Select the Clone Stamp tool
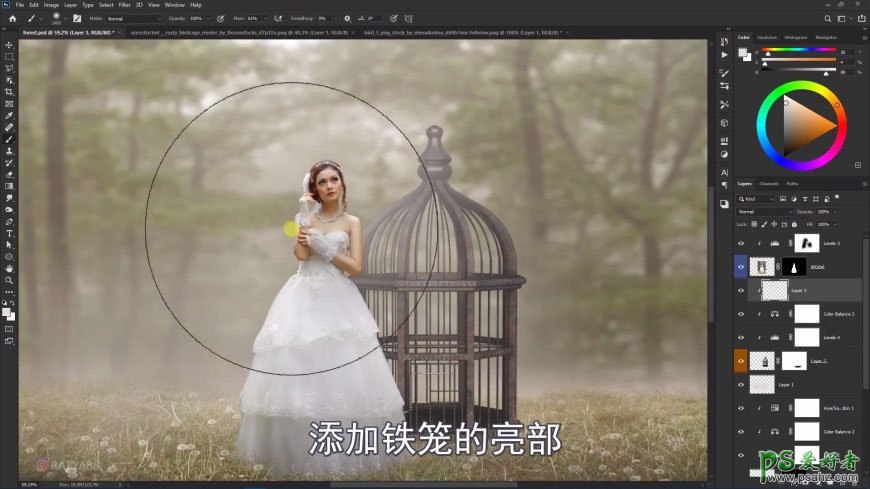The width and height of the screenshot is (870, 489). pos(9,151)
